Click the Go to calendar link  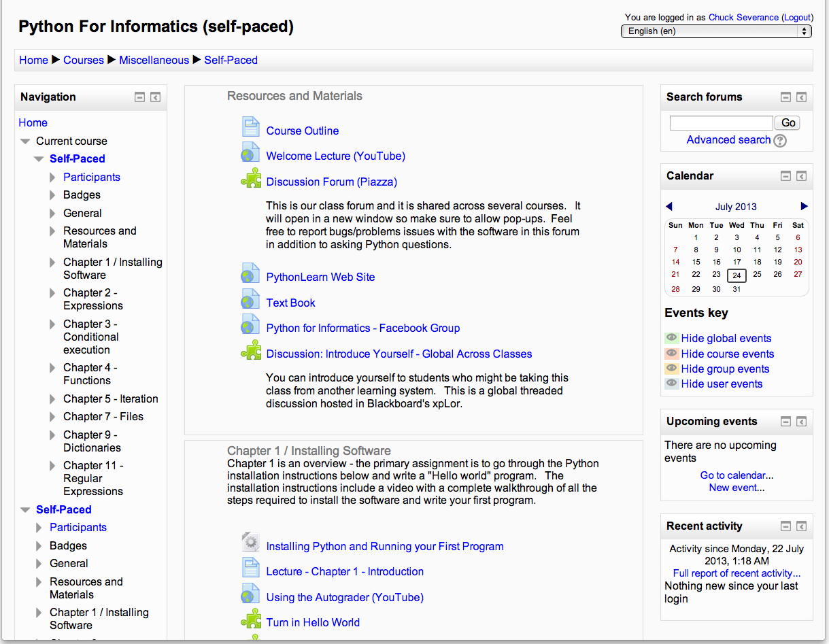click(737, 475)
